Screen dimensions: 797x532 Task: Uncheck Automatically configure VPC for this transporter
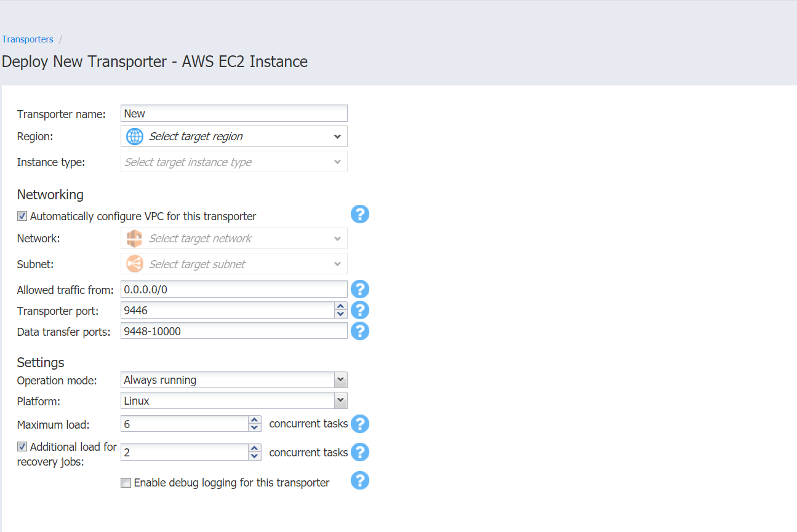pos(22,216)
